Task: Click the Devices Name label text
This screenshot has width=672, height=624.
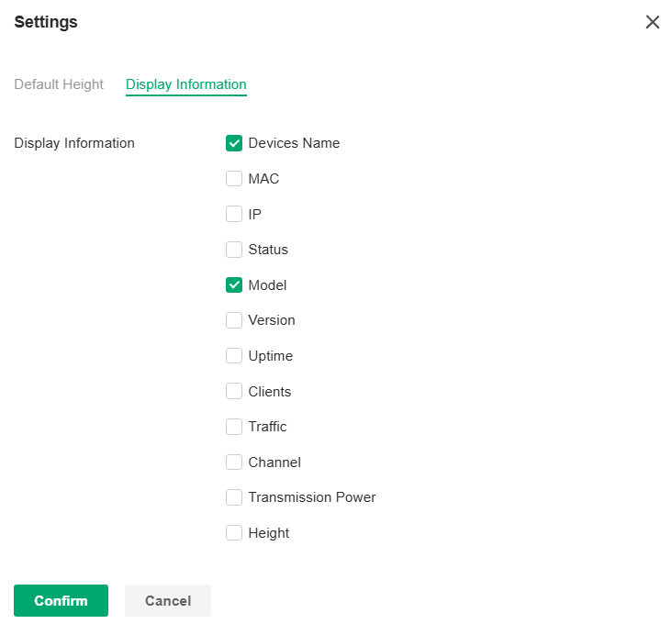Action: (x=294, y=143)
